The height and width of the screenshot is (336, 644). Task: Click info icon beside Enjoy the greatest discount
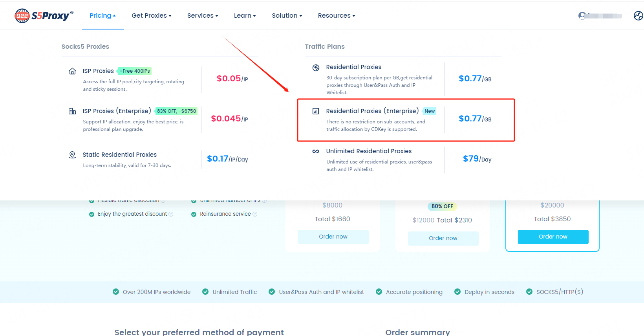coord(171,214)
